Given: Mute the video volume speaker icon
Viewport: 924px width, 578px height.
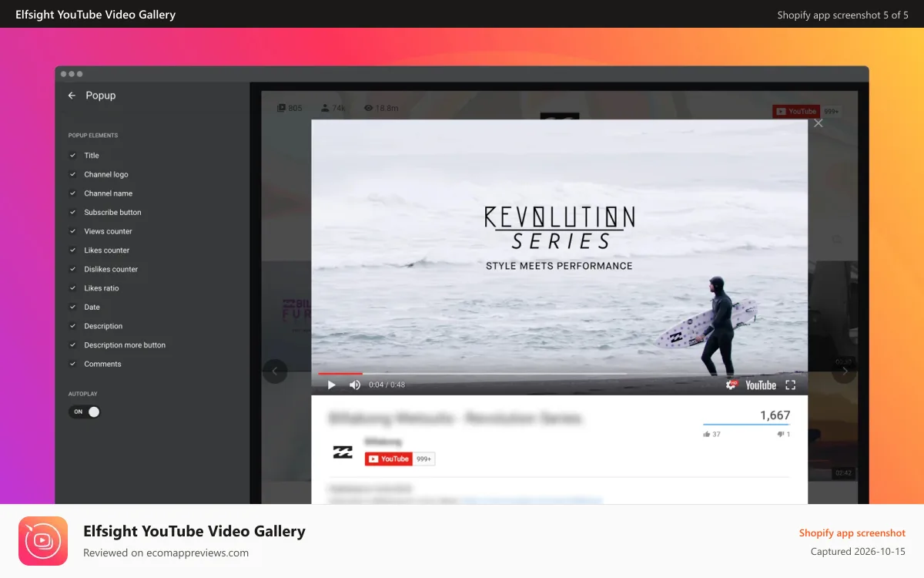Looking at the screenshot, I should click(355, 385).
